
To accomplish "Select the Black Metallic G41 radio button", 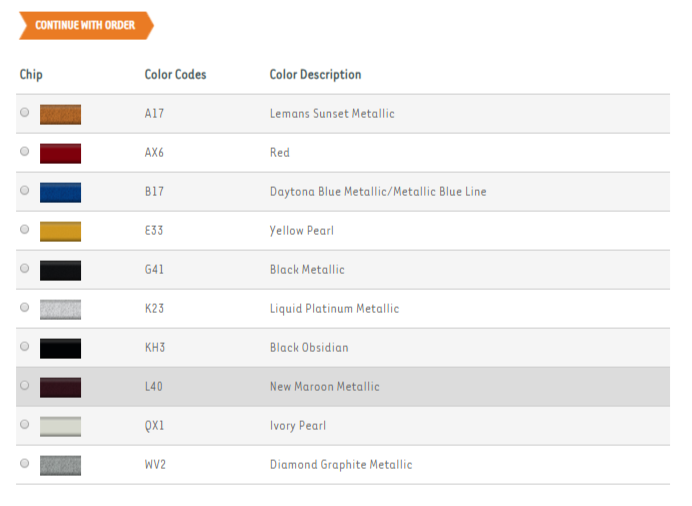I will tap(25, 269).
